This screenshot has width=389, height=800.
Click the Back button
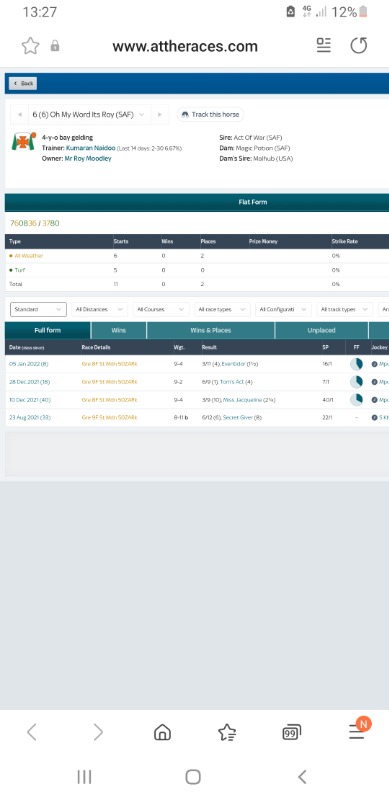click(23, 83)
